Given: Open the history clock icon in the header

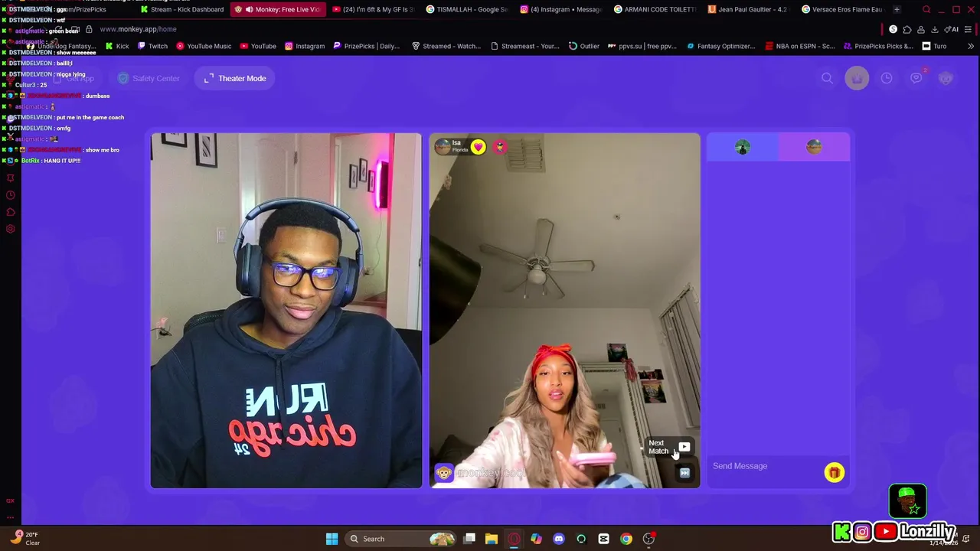Looking at the screenshot, I should pyautogui.click(x=887, y=78).
